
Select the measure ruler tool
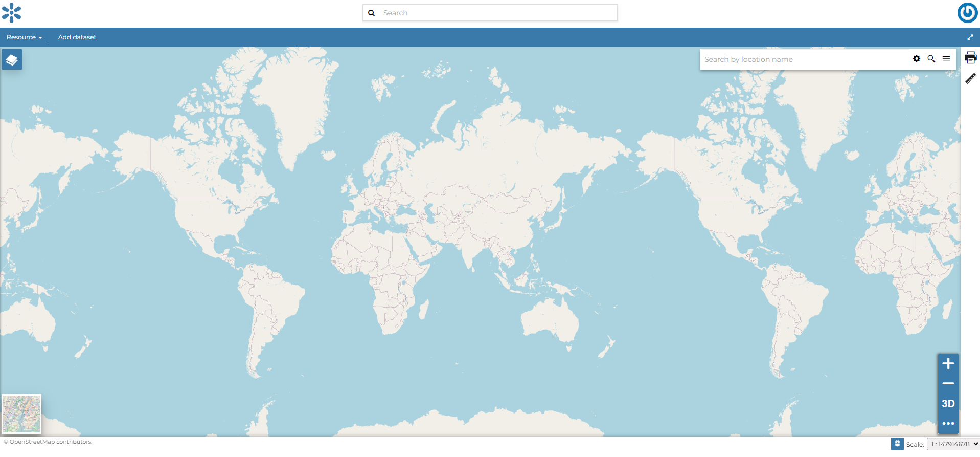(970, 78)
